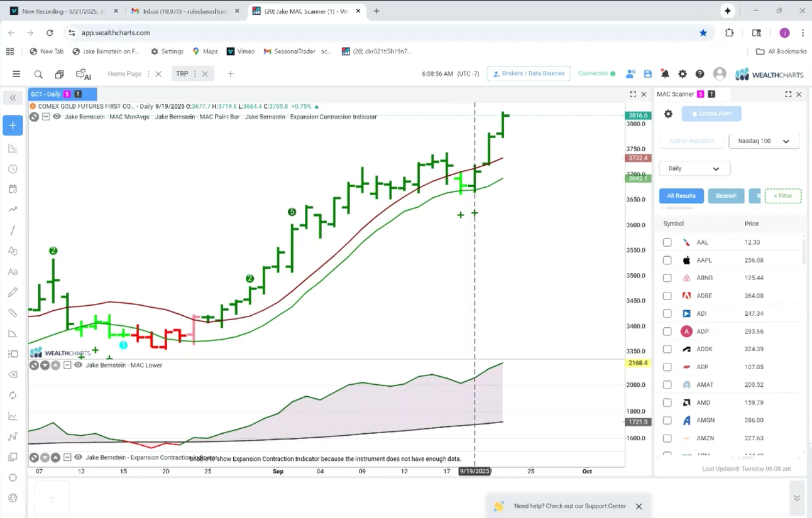Move the MAC Lower pane down
The image size is (812, 518).
click(45, 365)
